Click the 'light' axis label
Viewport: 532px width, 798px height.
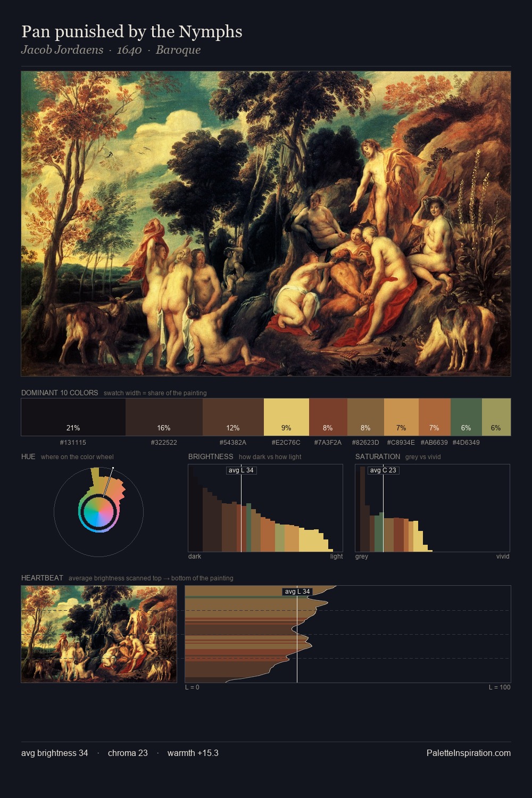coord(337,556)
